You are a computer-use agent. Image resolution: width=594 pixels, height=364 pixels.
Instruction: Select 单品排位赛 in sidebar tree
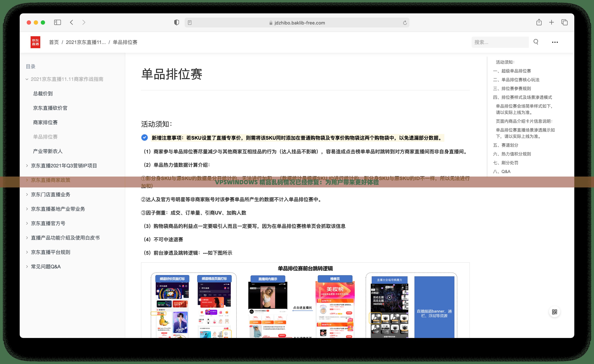[45, 137]
